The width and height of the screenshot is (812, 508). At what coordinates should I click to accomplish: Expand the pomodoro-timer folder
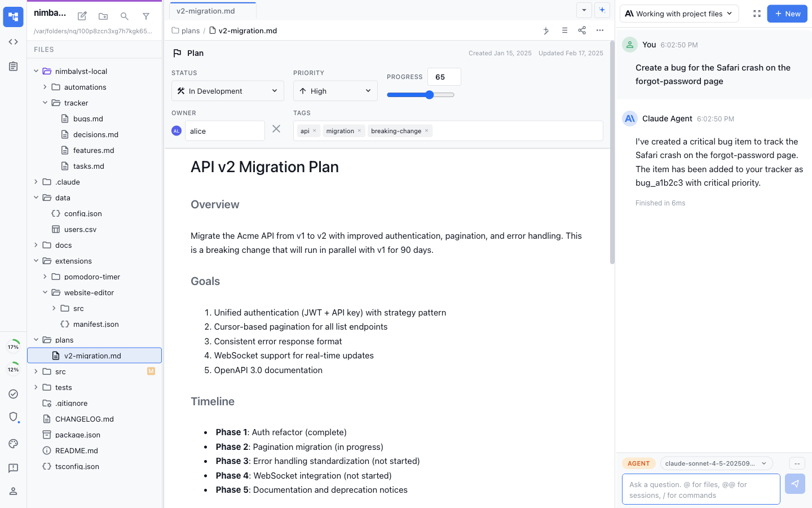point(45,277)
